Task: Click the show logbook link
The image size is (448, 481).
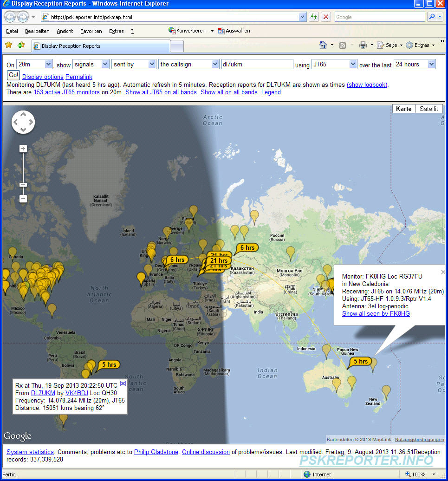Action: tap(367, 84)
